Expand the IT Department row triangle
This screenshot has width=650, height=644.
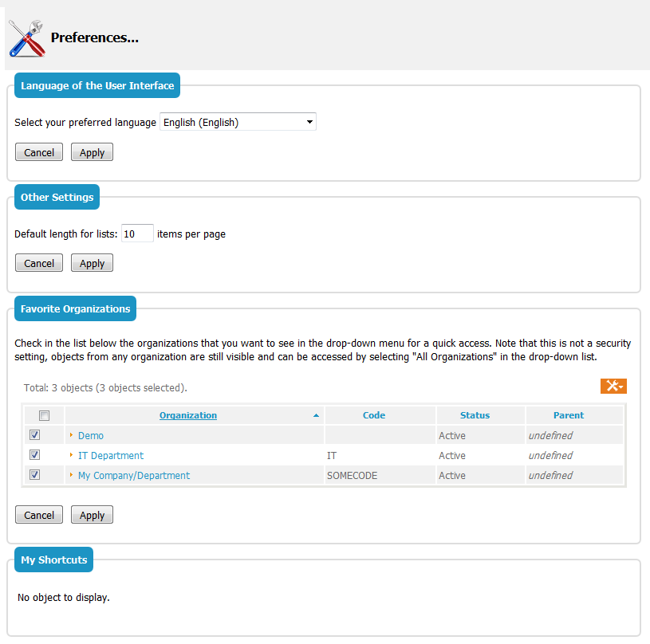(72, 454)
